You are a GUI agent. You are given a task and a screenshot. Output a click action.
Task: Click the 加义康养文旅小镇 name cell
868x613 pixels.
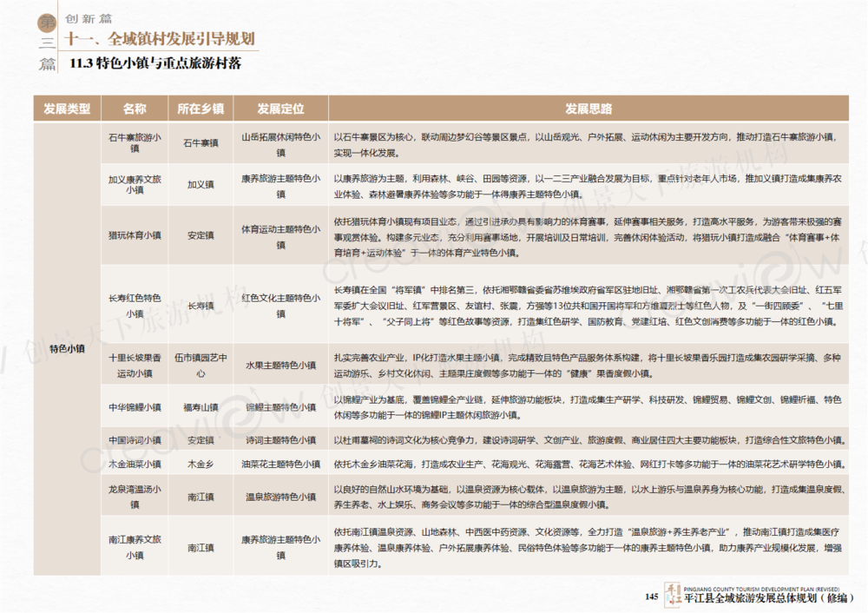click(x=135, y=184)
